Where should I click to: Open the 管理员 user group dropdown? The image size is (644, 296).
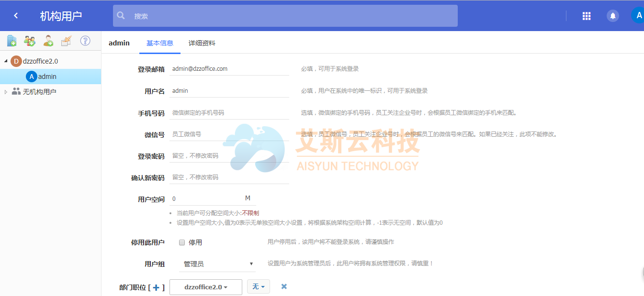point(218,264)
